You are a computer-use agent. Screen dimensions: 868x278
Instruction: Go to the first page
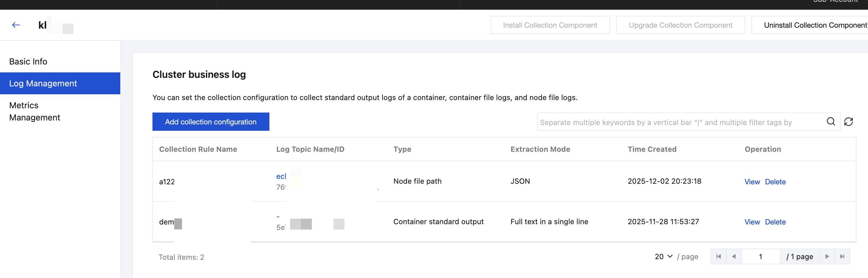(x=718, y=256)
